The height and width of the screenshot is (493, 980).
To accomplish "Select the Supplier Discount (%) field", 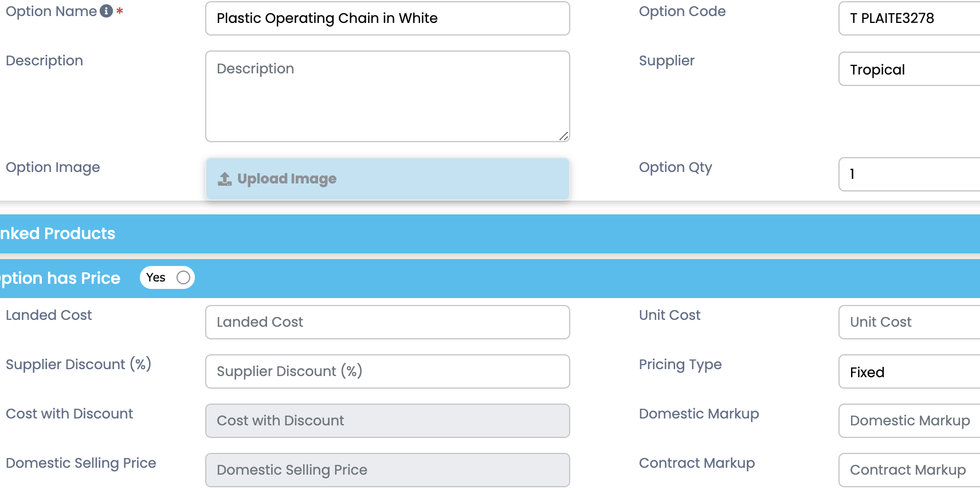I will tap(387, 371).
